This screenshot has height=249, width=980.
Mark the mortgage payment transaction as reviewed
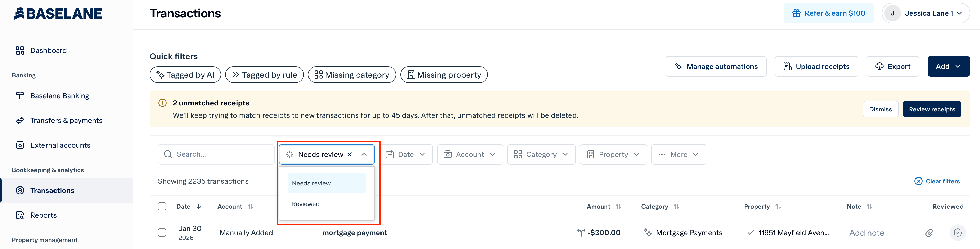coord(958,233)
